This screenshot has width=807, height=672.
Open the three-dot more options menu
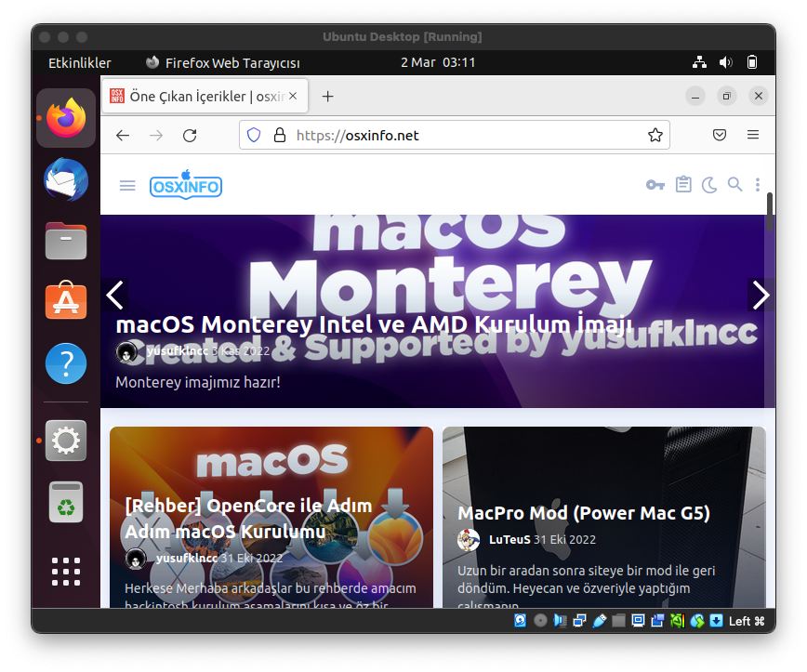click(758, 185)
